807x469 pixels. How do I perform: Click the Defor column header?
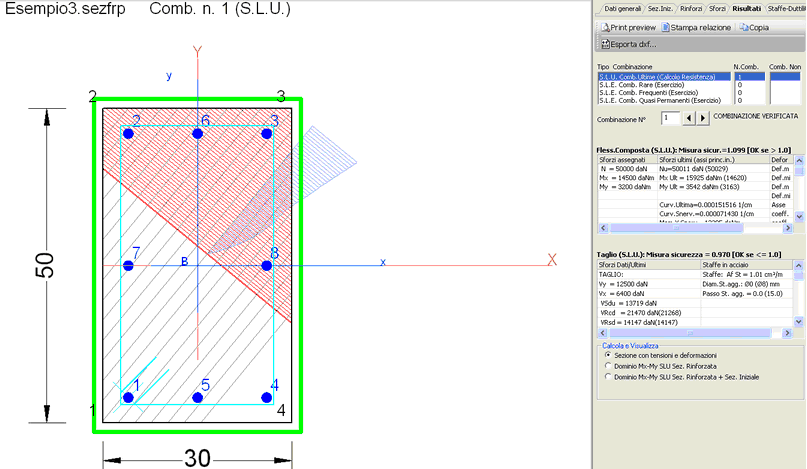tap(781, 160)
